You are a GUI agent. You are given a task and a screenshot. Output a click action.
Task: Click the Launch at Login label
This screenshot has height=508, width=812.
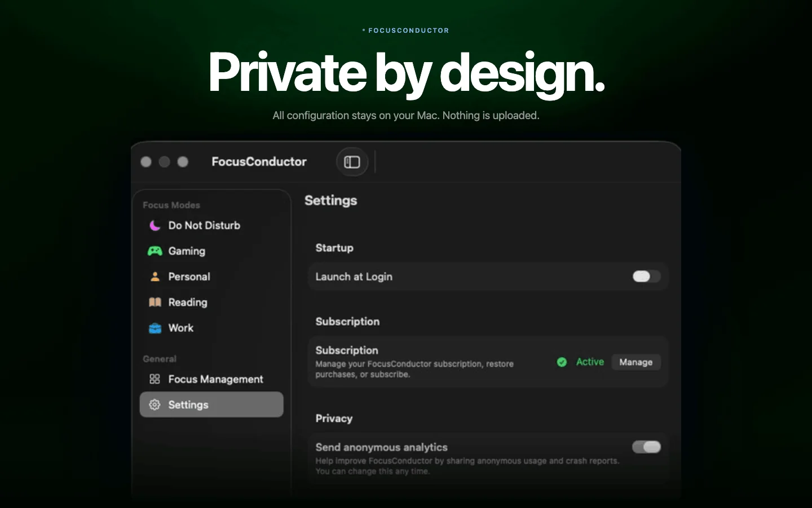354,277
